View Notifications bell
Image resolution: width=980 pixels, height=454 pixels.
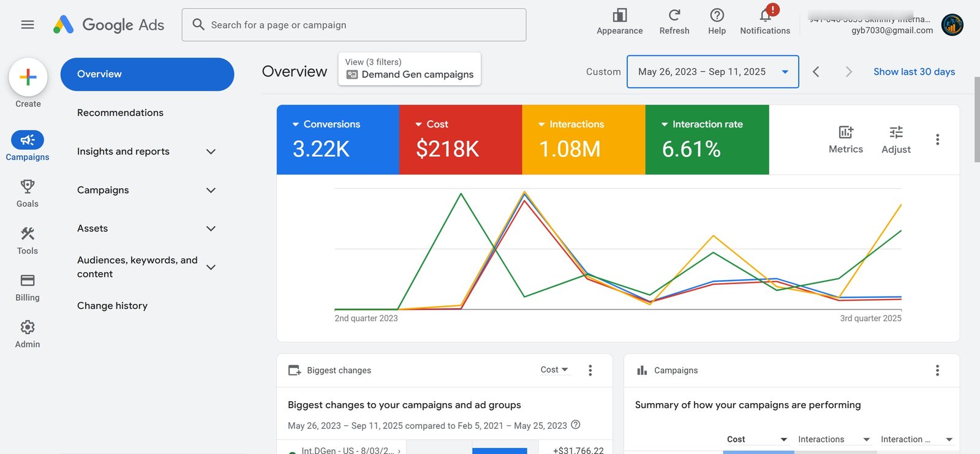tap(765, 22)
